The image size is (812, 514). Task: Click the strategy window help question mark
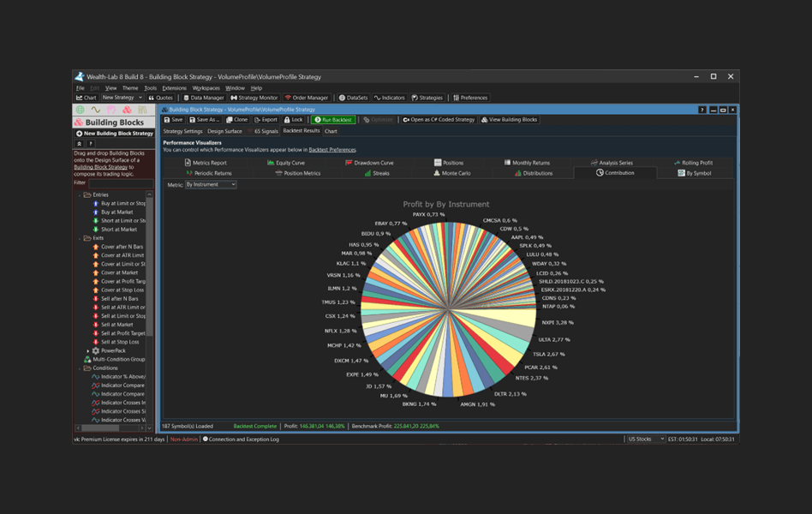(x=702, y=110)
